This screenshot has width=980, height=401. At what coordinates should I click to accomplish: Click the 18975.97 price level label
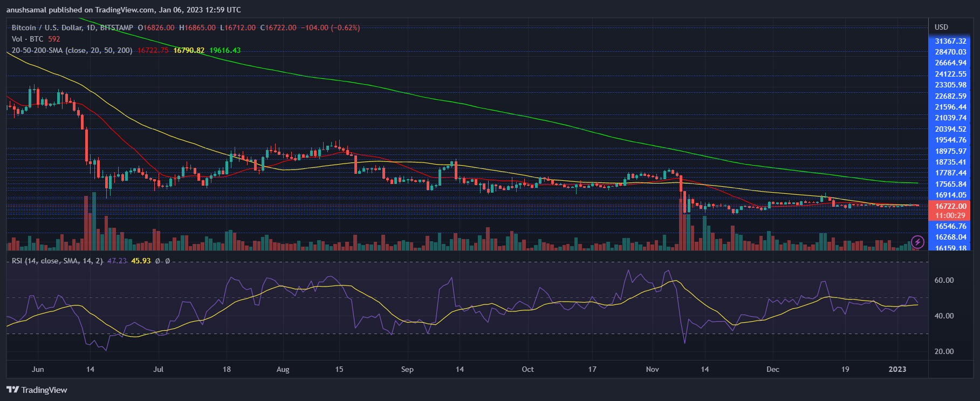click(x=950, y=151)
